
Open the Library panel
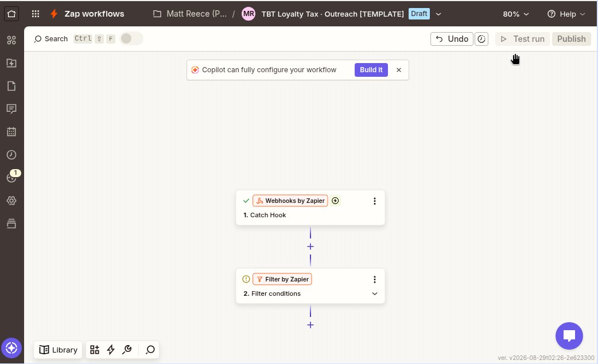tap(58, 350)
